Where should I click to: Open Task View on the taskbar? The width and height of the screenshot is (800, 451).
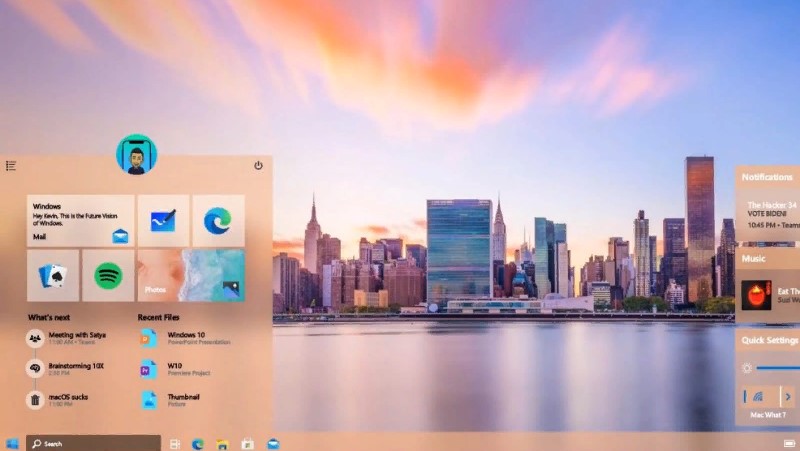pos(174,443)
